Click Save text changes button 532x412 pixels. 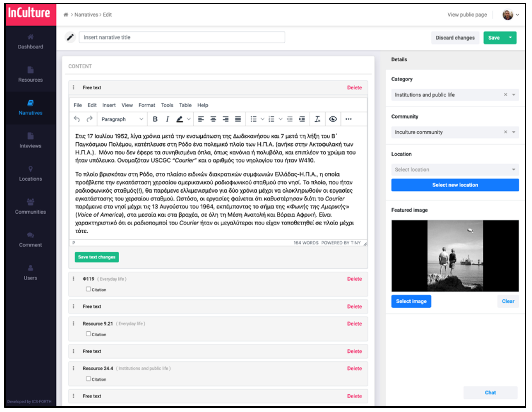pyautogui.click(x=97, y=257)
